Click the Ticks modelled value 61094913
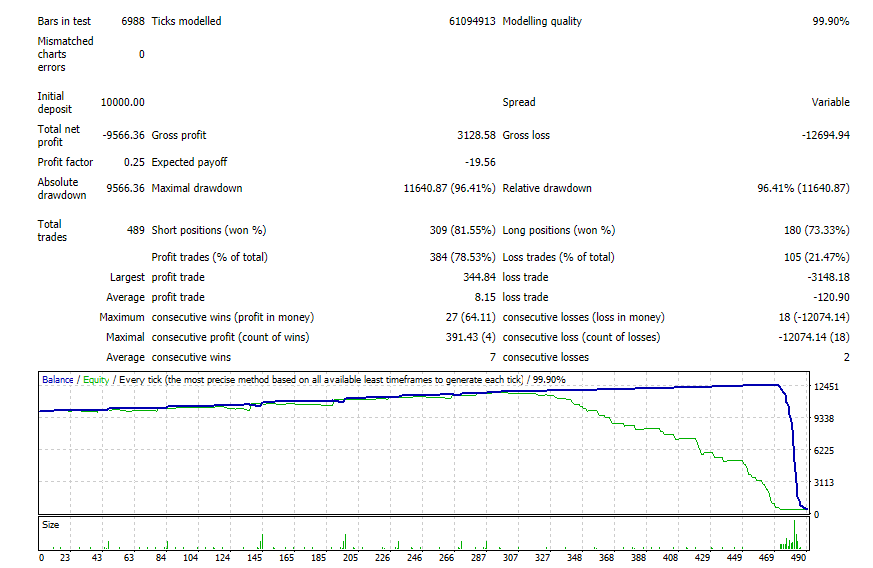Screen dimensions: 873x568 472,21
